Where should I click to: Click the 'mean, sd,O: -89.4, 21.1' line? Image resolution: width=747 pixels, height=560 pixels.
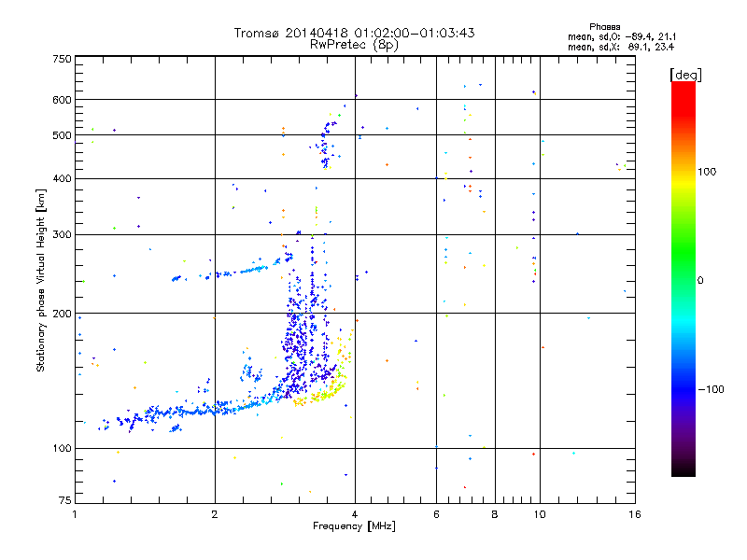[x=622, y=36]
